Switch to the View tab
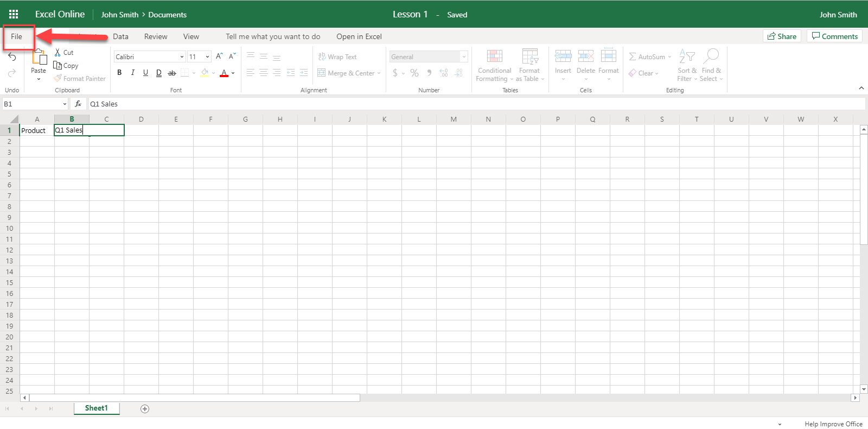The image size is (868, 429). (x=191, y=36)
